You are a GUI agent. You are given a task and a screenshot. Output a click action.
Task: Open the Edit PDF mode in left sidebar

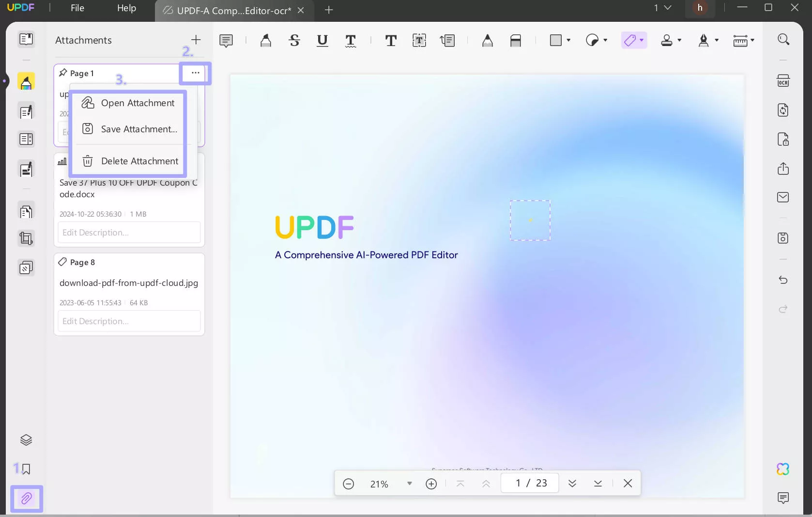26,111
